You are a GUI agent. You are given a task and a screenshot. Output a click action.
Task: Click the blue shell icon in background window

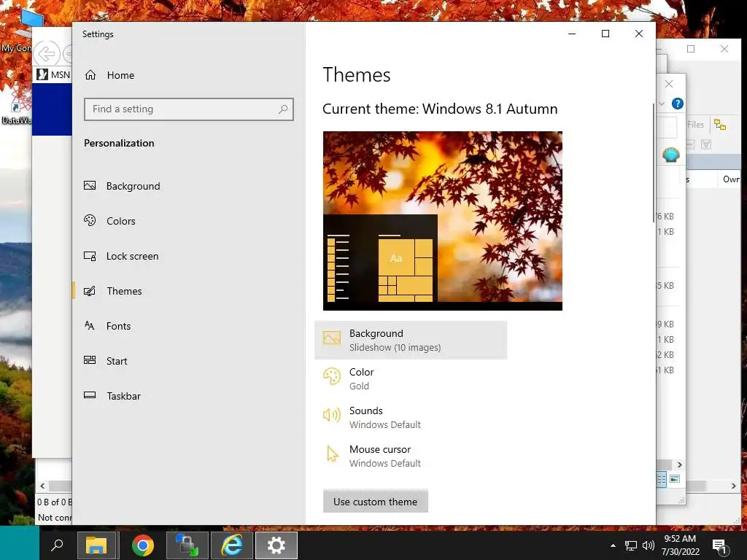tap(671, 155)
